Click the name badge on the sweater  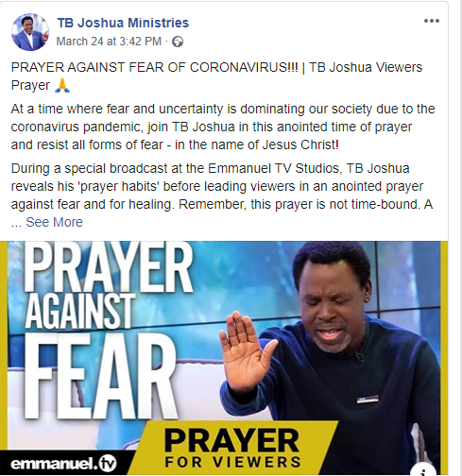(368, 399)
